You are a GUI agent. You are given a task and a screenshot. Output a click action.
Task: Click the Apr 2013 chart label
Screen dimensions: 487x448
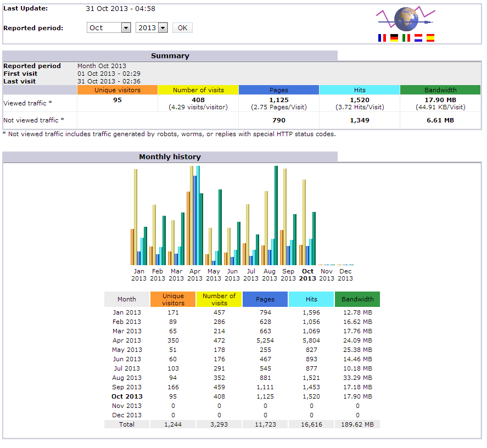click(195, 275)
